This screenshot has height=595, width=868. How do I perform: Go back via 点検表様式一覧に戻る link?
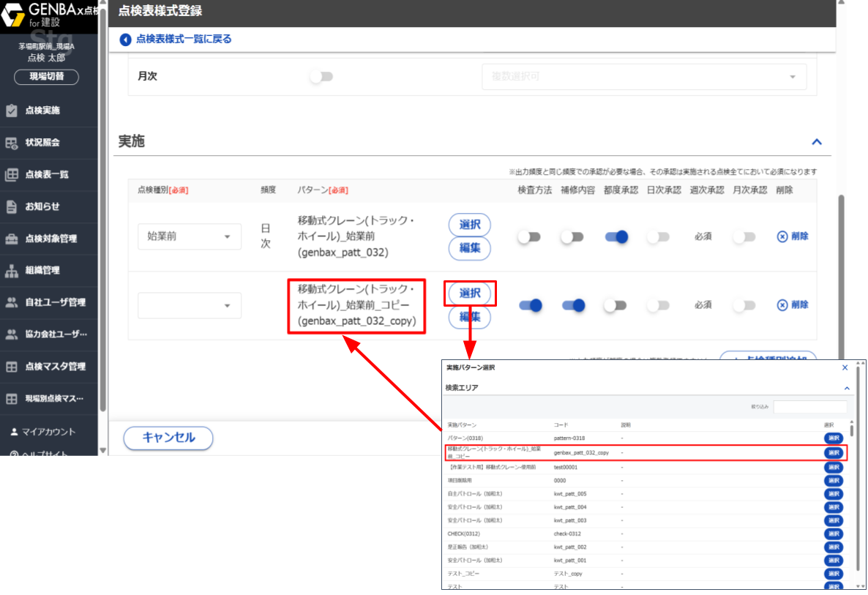click(x=183, y=40)
